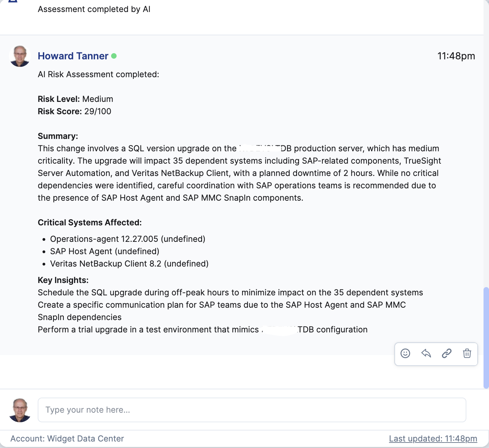Select the Critical Systems Affected heading
Image resolution: width=489 pixels, height=448 pixels.
coord(89,222)
